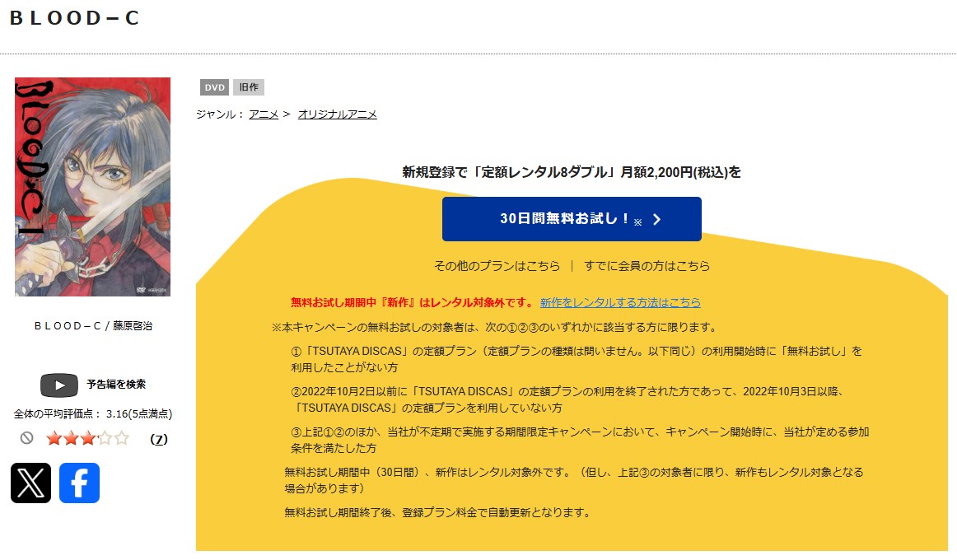Image resolution: width=957 pixels, height=560 pixels.
Task: Click the 無料お試し期間終了後 auto-renewal note
Action: [438, 512]
